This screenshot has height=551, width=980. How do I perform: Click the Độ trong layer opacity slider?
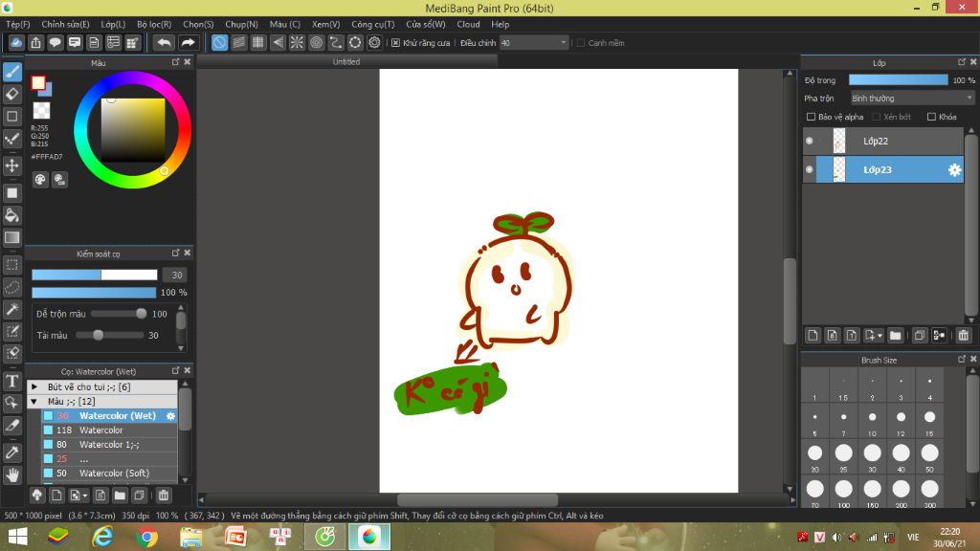tap(898, 80)
